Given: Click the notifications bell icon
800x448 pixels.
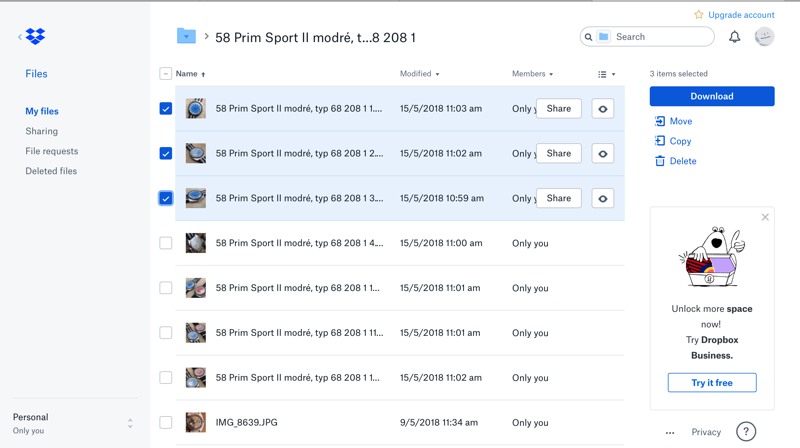Looking at the screenshot, I should click(x=734, y=37).
